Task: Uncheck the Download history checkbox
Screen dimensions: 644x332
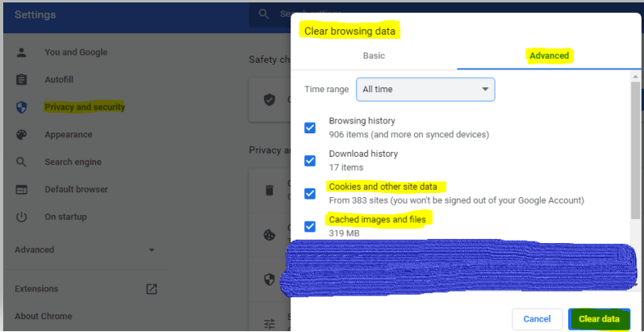Action: [310, 160]
